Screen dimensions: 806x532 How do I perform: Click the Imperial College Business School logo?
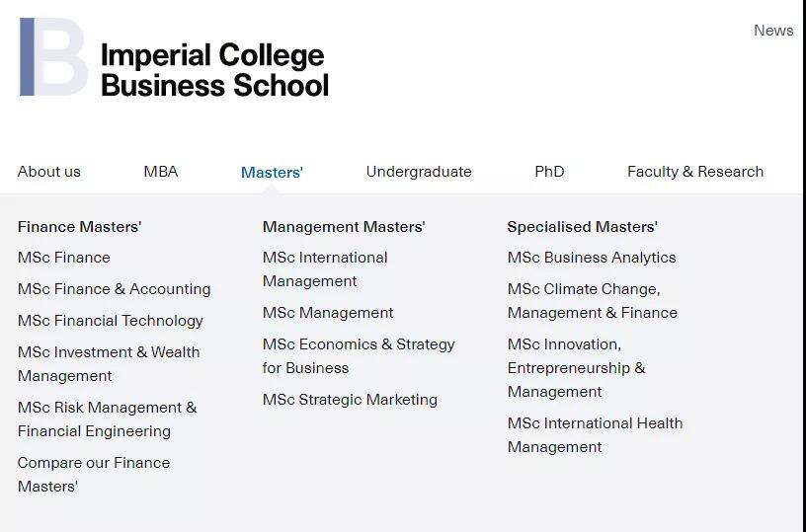click(x=174, y=57)
